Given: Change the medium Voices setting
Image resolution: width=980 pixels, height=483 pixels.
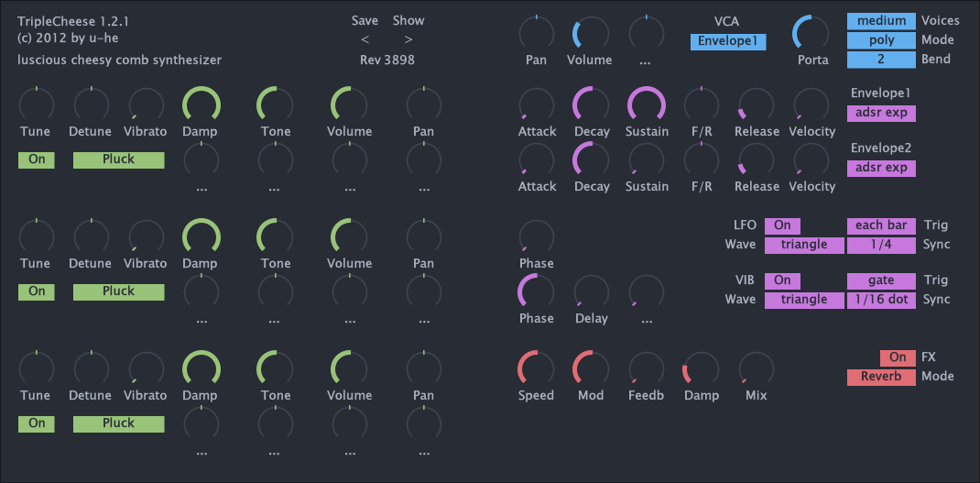Looking at the screenshot, I should tap(881, 21).
